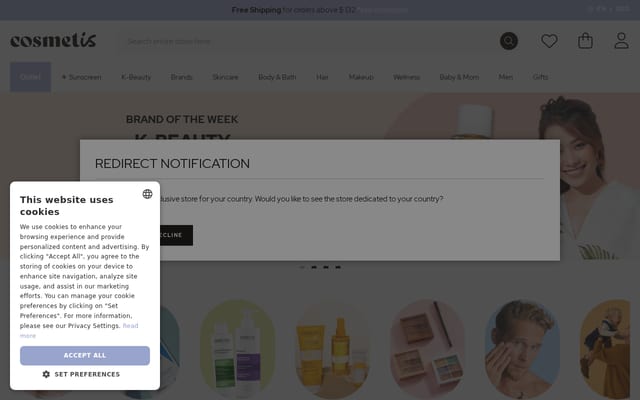The width and height of the screenshot is (640, 400).
Task: Open the user account icon
Action: tap(621, 40)
